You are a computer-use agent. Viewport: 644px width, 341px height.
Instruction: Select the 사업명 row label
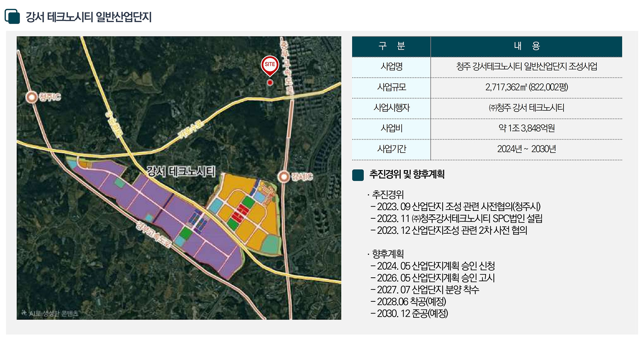pyautogui.click(x=391, y=66)
